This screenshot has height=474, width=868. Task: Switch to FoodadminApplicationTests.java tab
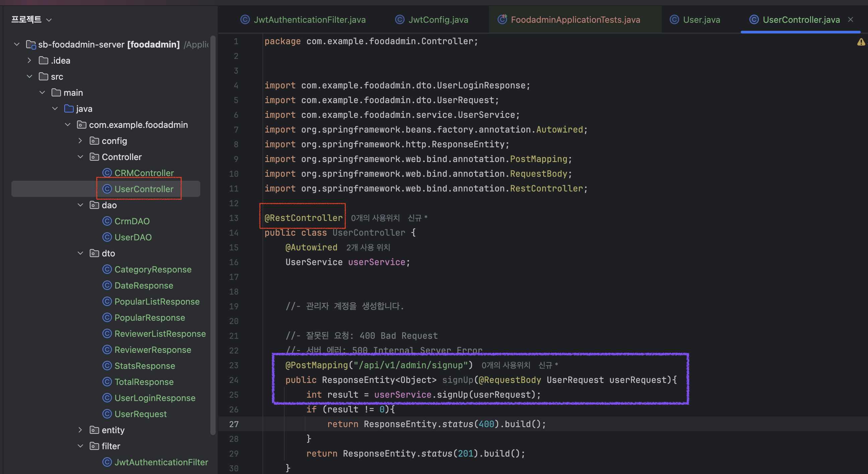coord(575,19)
